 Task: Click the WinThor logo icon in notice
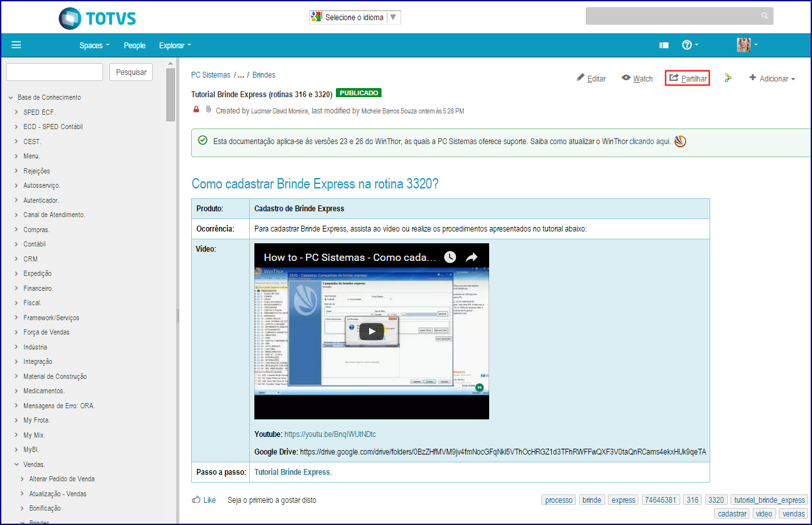[680, 142]
